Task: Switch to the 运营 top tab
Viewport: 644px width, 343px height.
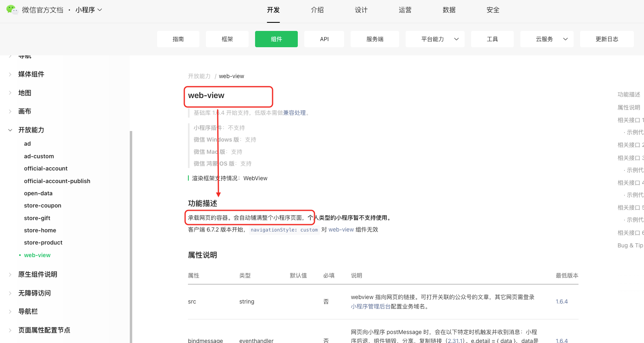Action: pos(405,10)
